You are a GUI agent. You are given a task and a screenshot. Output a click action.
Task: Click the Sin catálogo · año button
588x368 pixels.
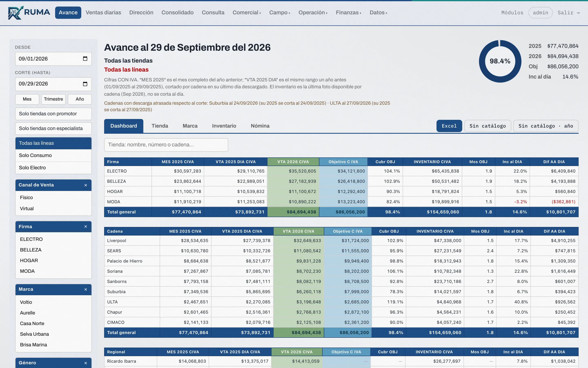[x=546, y=126]
